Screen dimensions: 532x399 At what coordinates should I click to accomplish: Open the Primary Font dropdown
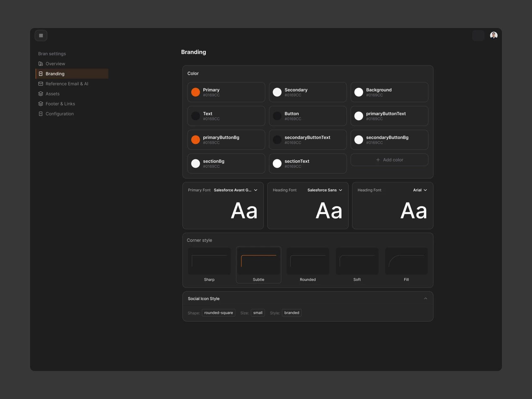(x=236, y=190)
